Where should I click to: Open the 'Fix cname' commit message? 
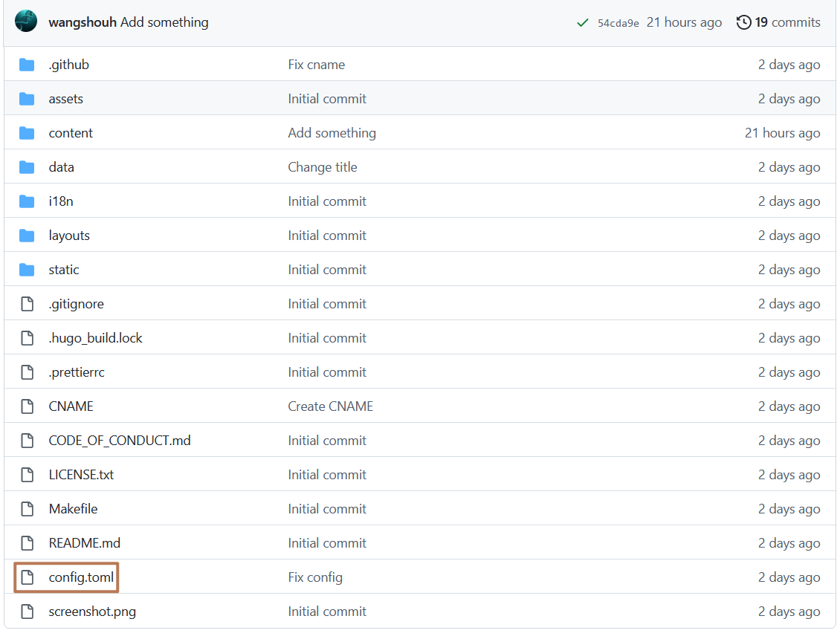317,64
